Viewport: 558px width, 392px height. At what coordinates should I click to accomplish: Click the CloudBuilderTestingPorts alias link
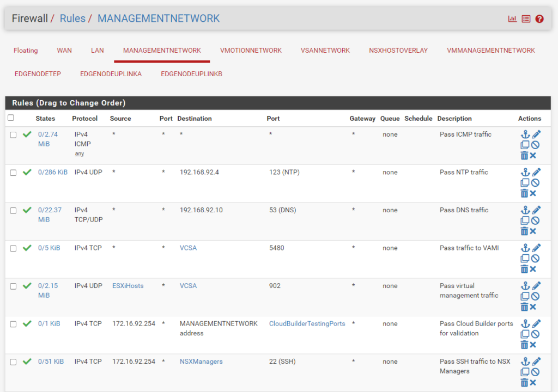pos(307,323)
